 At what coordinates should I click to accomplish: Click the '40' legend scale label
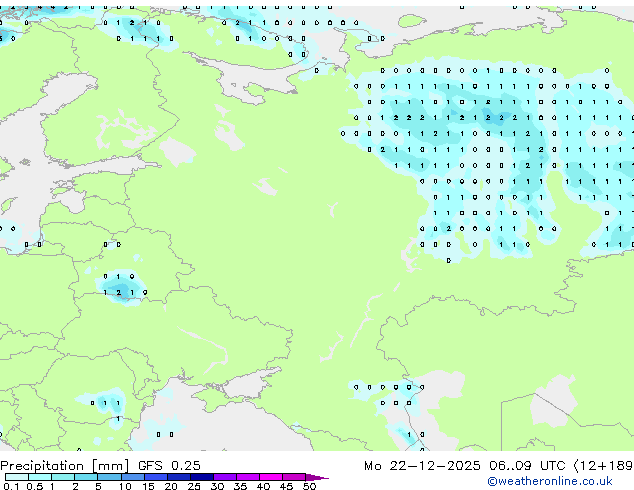[263, 486]
